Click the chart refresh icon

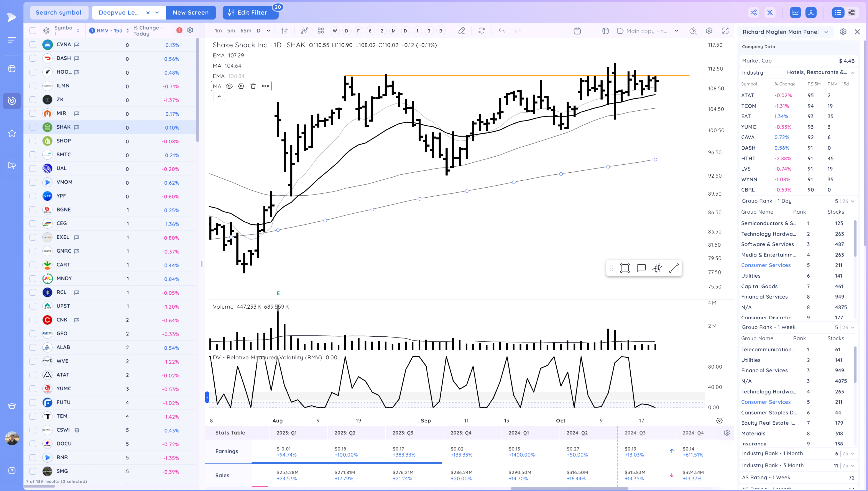pos(481,31)
